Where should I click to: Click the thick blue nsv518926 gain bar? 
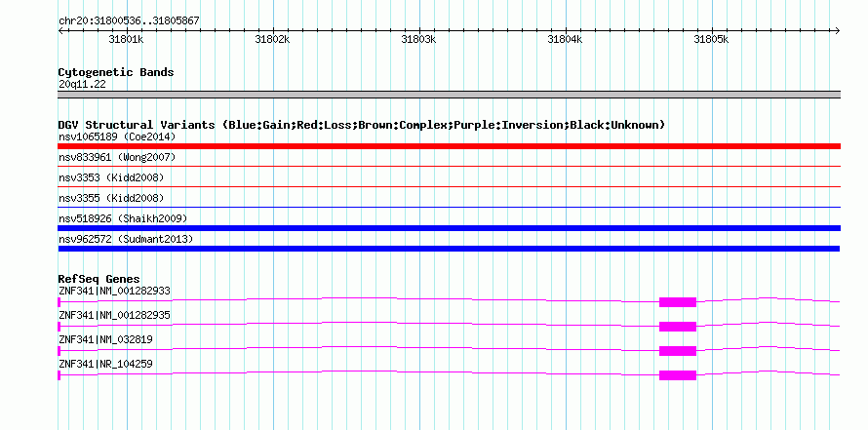(449, 228)
